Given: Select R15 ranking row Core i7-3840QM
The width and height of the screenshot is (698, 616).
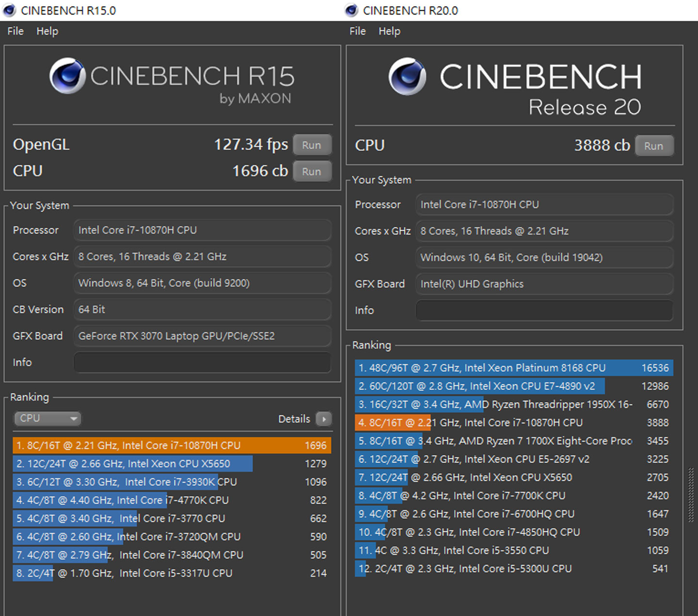Looking at the screenshot, I should 172,555.
